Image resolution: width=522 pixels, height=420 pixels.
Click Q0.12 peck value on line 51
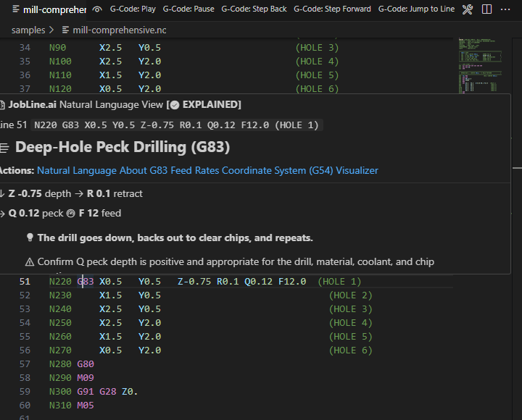259,282
